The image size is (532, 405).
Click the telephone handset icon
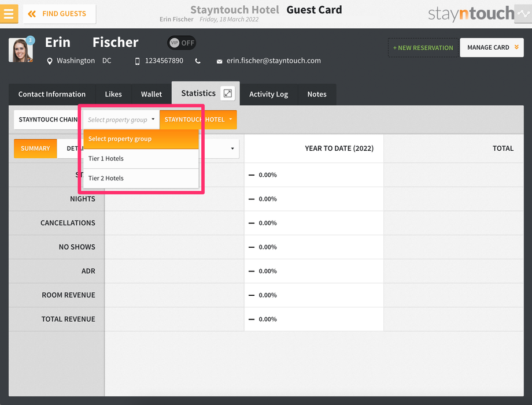198,61
